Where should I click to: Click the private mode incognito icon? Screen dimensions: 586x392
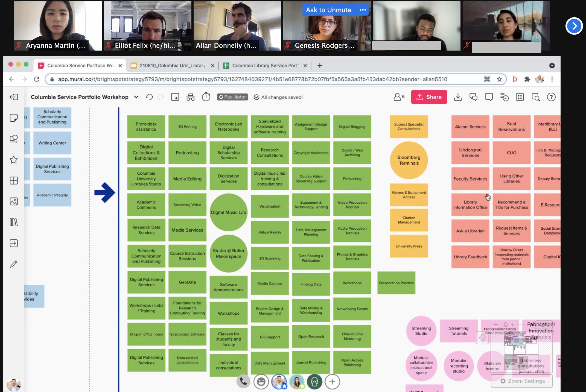(x=190, y=97)
